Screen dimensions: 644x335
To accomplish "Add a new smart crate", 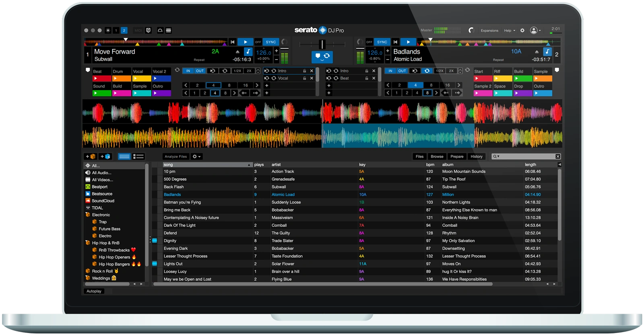I will click(x=105, y=156).
